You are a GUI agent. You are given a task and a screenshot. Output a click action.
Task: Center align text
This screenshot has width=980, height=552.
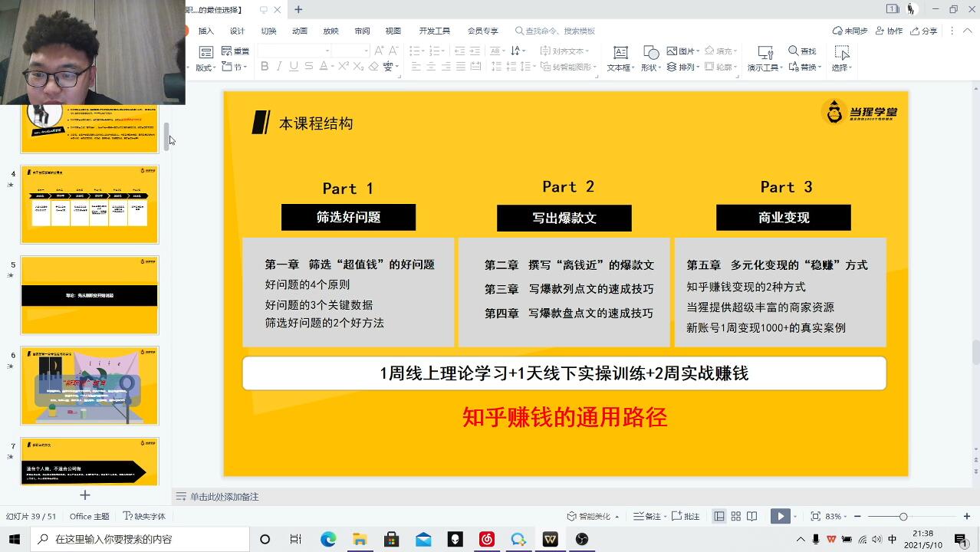(431, 67)
